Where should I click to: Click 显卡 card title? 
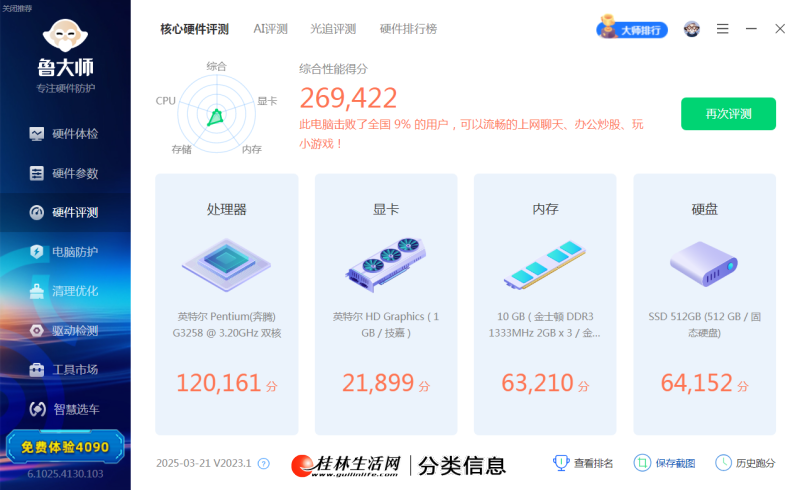(386, 209)
